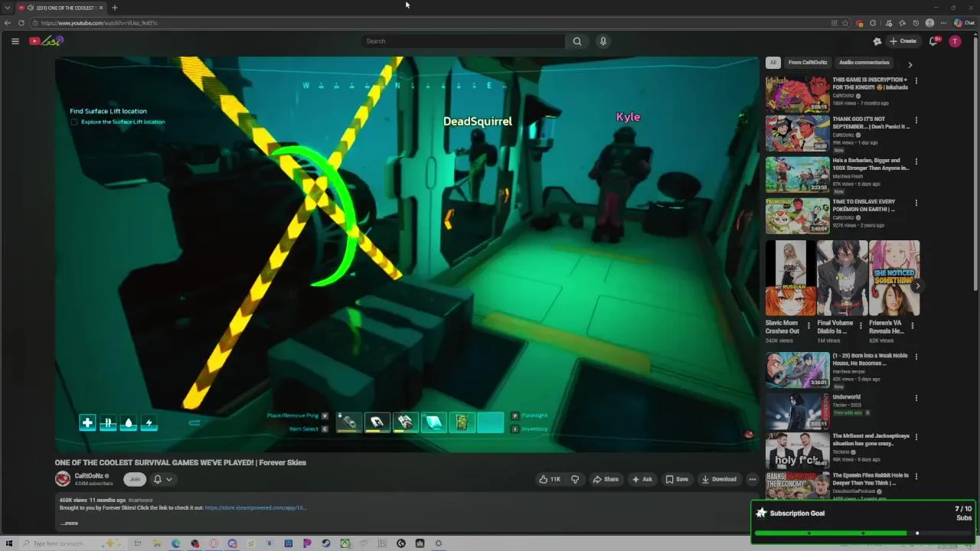Download the video

719,479
